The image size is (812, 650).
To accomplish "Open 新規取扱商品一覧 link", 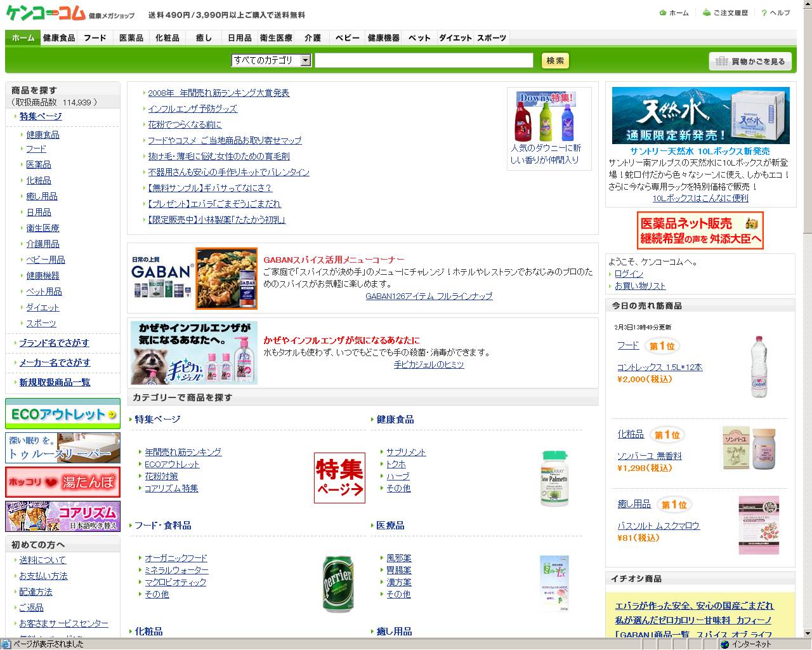I will (x=55, y=382).
